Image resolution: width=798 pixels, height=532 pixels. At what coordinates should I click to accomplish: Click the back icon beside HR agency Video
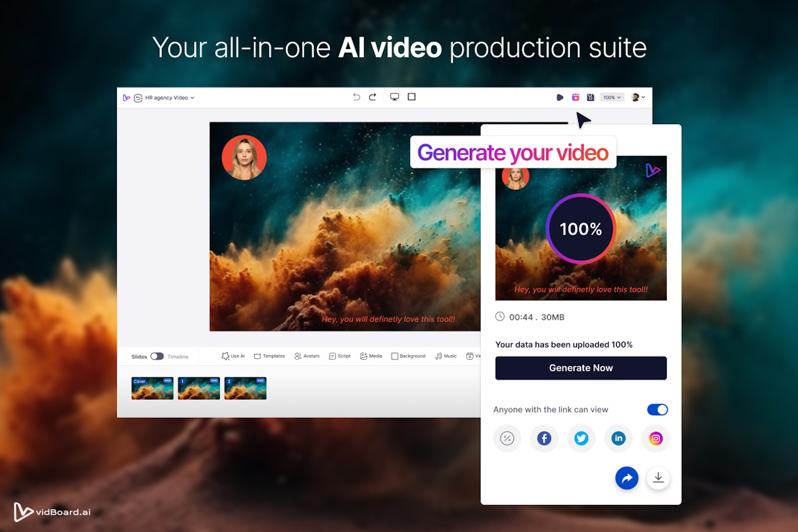[x=138, y=98]
